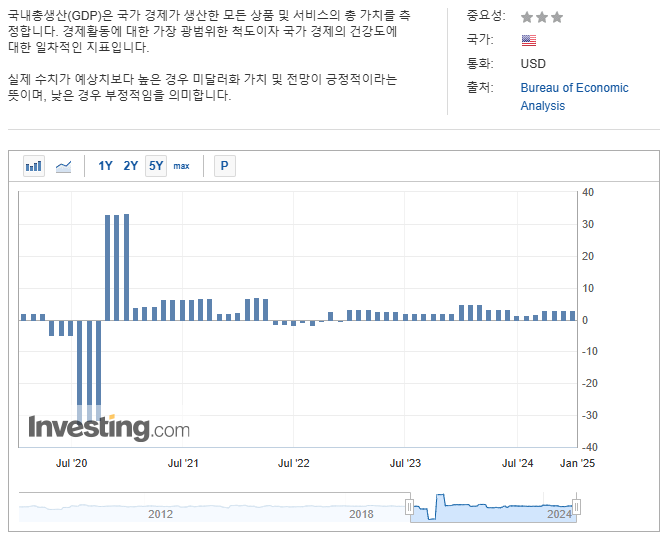Click the USD currency value
Viewport: 667px width, 541px height.
tap(533, 64)
